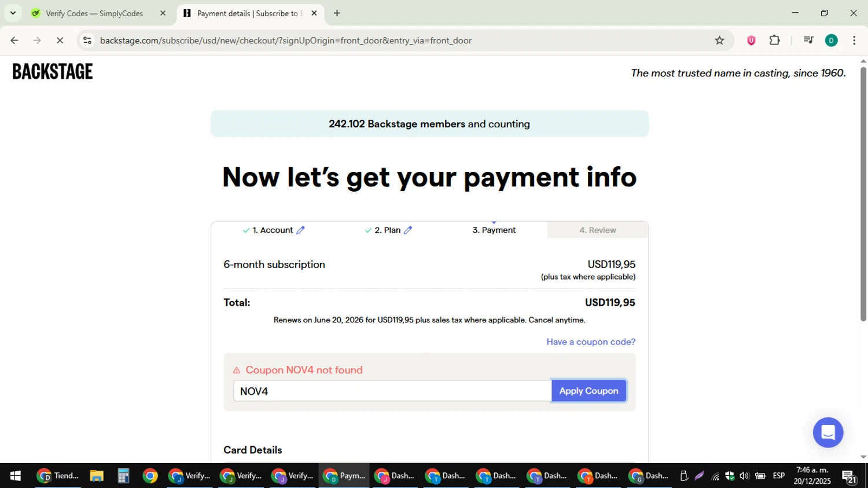Screen dimensions: 868x488
Task: Go to the 2. Plan step
Action: 388,230
